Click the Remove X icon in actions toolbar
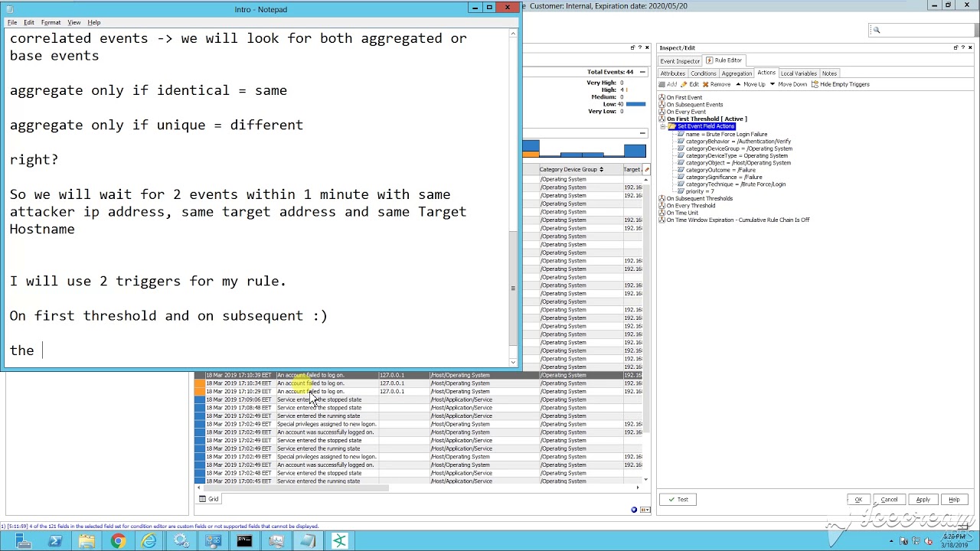Viewport: 980px width, 551px height. tap(706, 84)
